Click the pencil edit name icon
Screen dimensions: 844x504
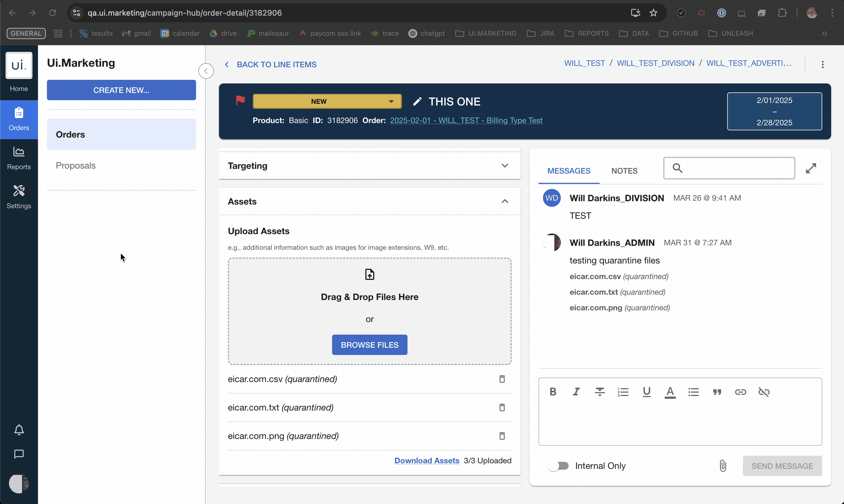[x=418, y=102]
